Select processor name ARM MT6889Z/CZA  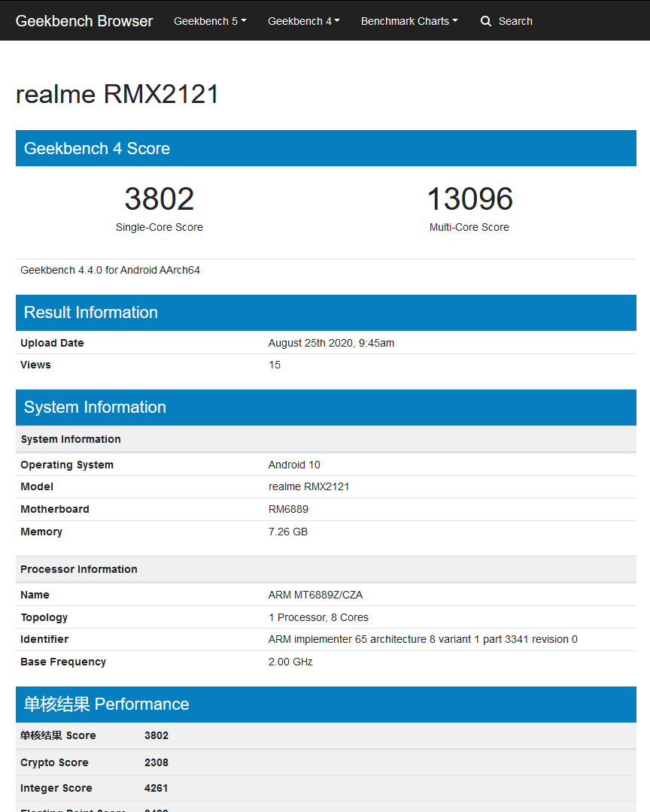[315, 595]
